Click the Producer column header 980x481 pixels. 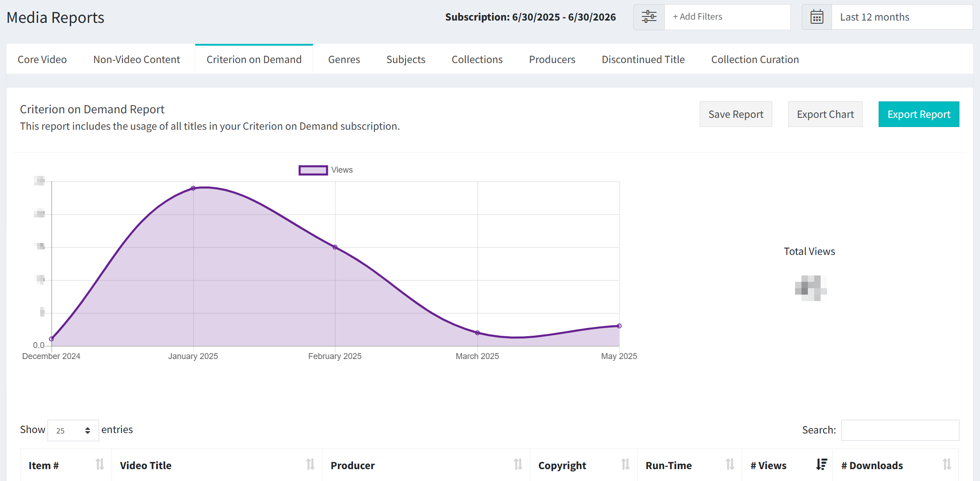point(426,465)
